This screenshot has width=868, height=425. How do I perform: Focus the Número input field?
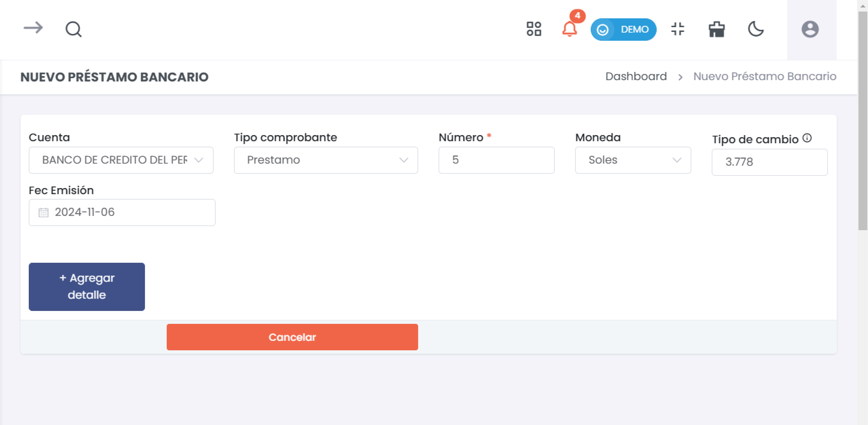coord(496,160)
